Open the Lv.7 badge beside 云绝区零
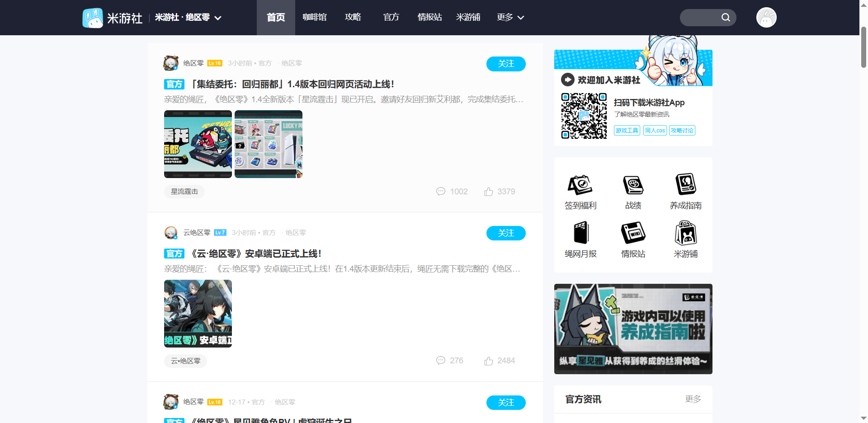This screenshot has height=423, width=868. point(220,233)
